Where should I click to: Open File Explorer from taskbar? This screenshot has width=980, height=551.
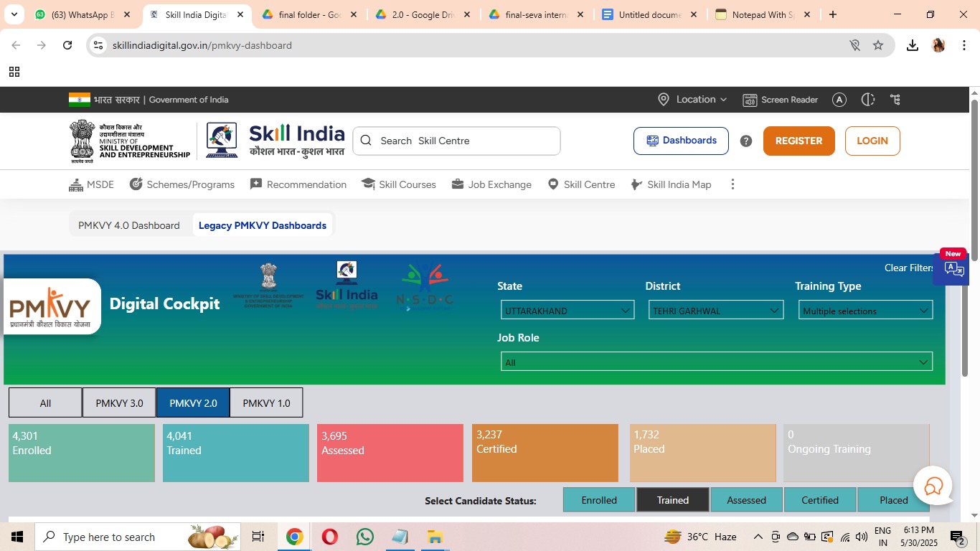click(435, 537)
